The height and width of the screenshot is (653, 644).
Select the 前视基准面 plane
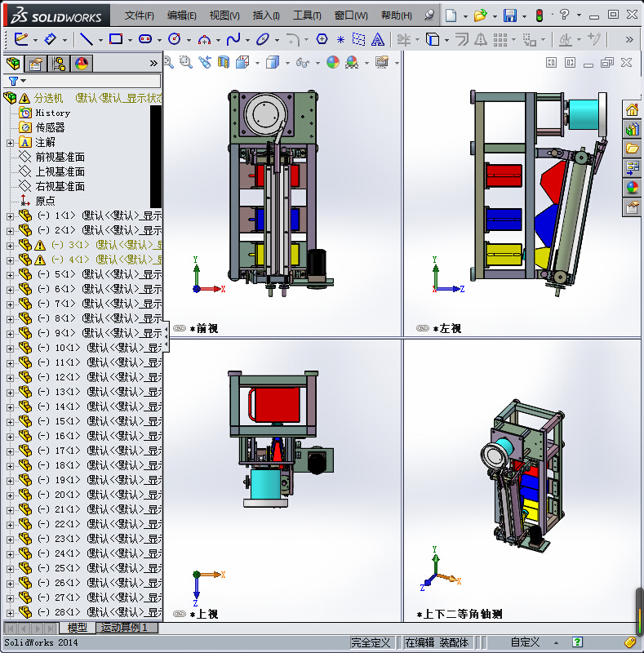coord(60,158)
